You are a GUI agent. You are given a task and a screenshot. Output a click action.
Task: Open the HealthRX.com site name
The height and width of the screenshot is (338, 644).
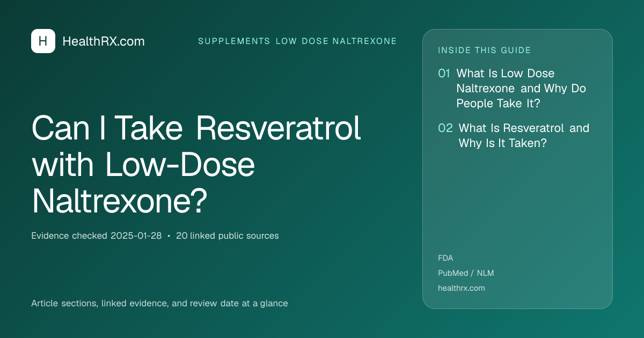pos(104,41)
